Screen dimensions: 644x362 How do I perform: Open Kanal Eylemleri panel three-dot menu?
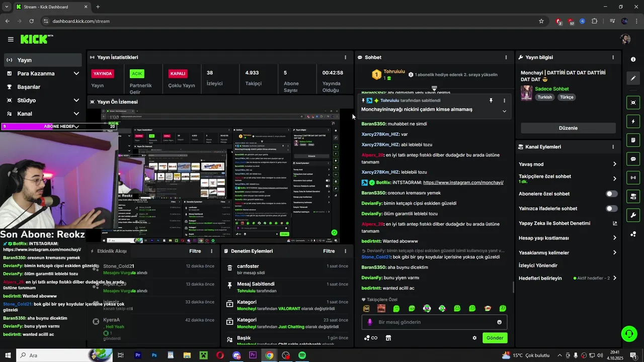(x=613, y=147)
